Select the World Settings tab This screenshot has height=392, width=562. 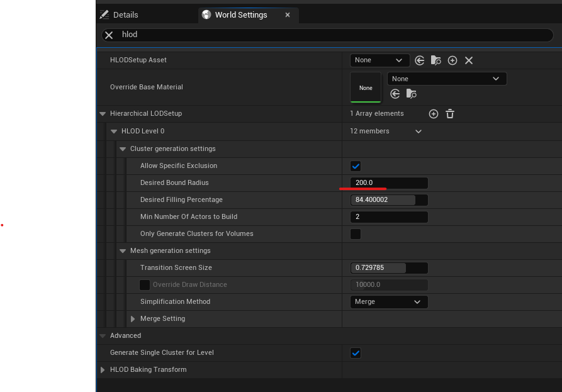point(241,14)
